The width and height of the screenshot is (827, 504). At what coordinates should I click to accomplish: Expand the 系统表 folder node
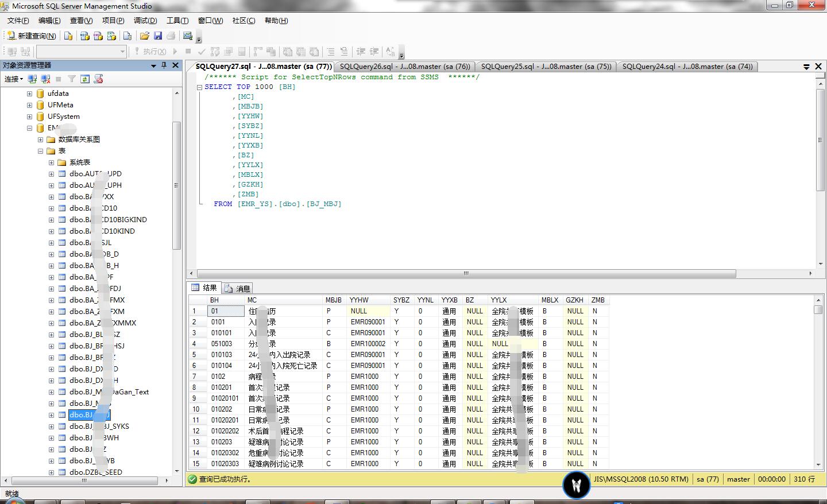[51, 162]
